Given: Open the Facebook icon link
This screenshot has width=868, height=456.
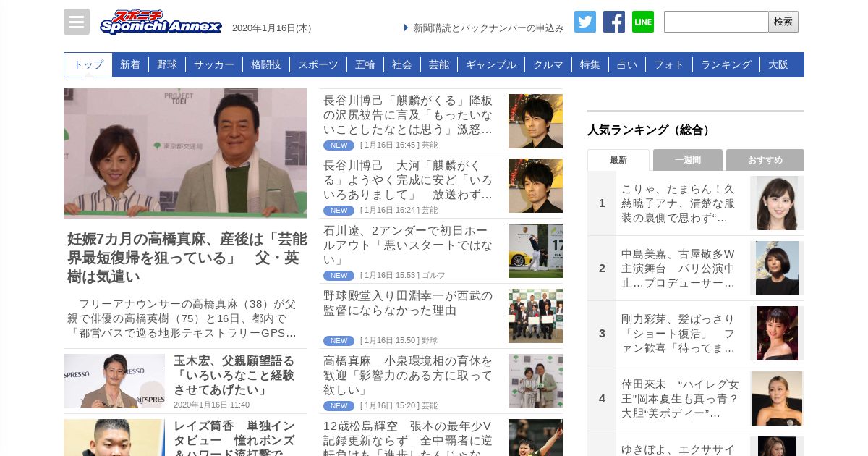Looking at the screenshot, I should tap(614, 22).
